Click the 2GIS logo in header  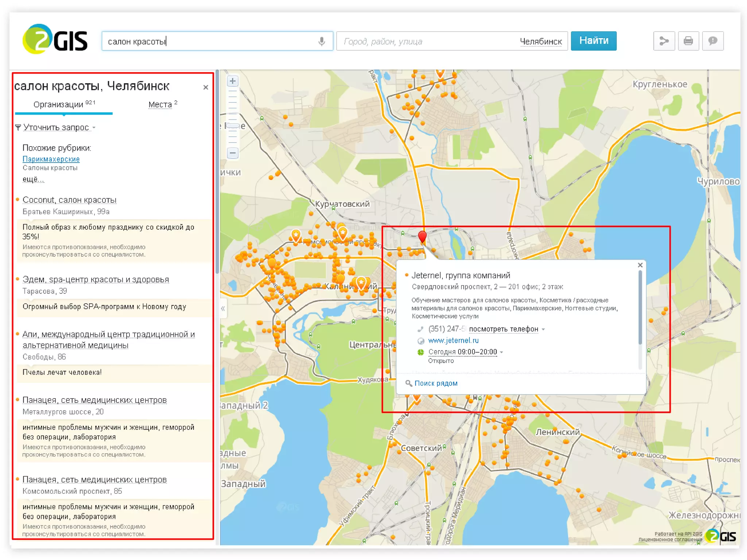[55, 39]
